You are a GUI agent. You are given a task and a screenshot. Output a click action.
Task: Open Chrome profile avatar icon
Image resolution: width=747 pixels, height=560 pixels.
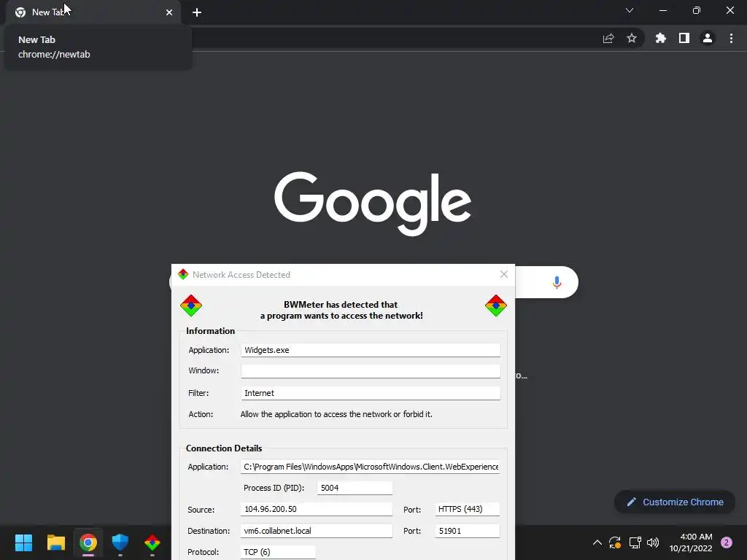click(708, 38)
